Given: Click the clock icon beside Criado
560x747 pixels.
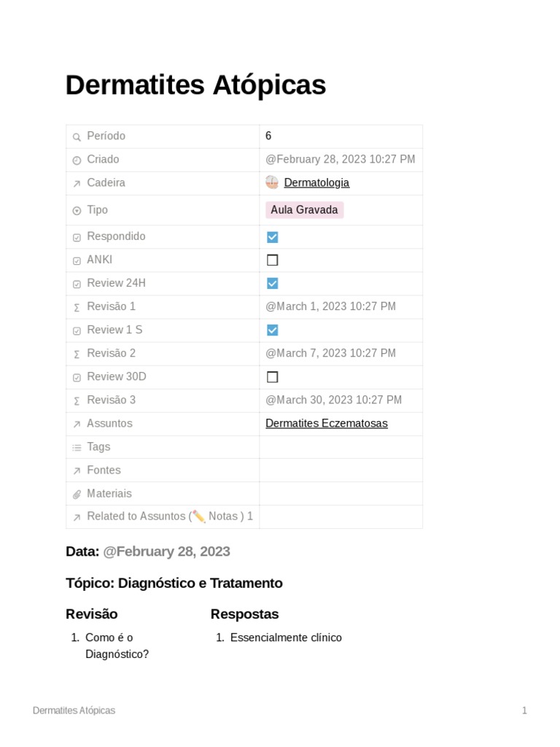Looking at the screenshot, I should pyautogui.click(x=77, y=160).
